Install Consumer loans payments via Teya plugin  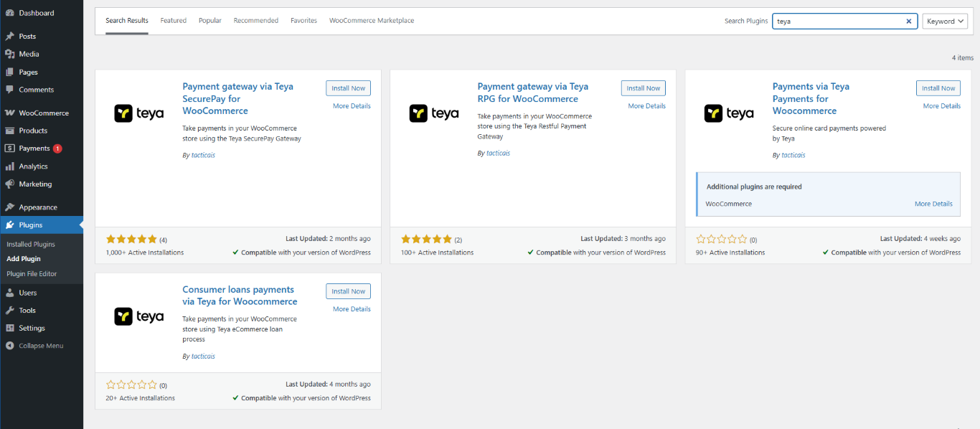click(348, 291)
